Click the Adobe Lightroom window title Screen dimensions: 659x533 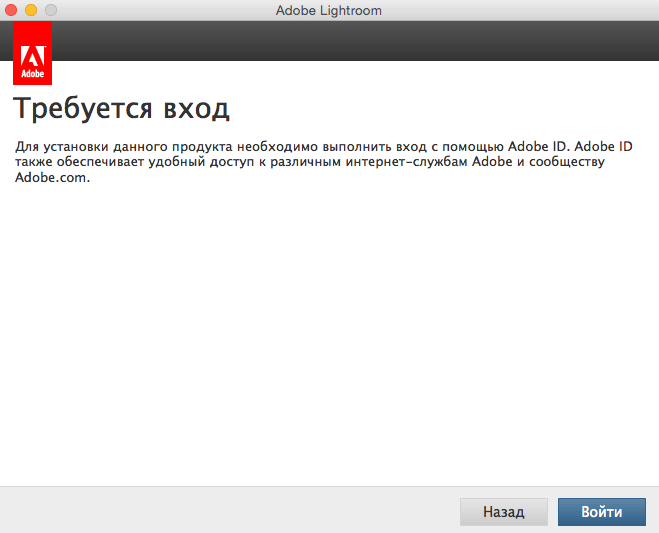point(329,10)
